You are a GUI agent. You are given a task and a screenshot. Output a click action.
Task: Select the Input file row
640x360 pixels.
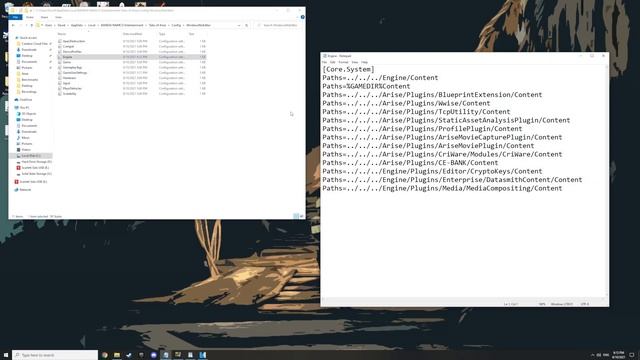[131, 83]
